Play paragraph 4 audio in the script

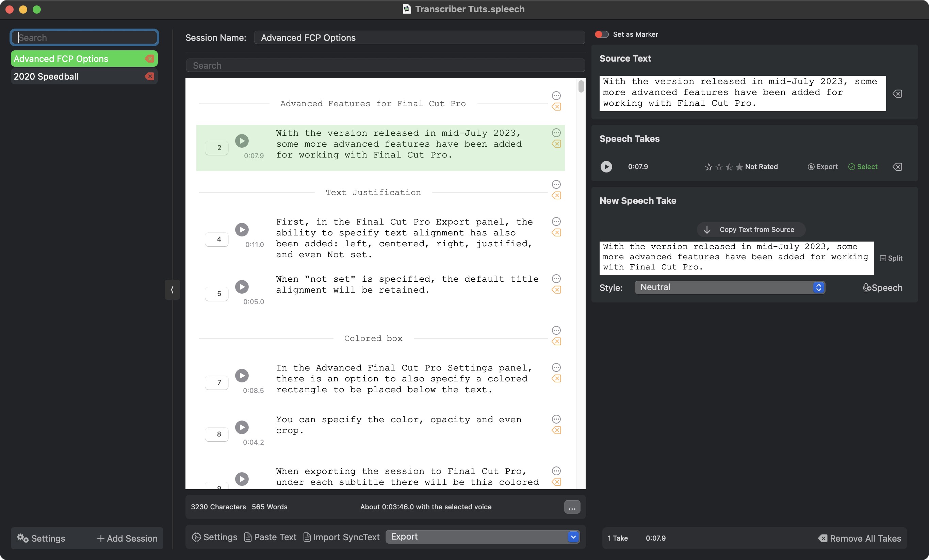pos(242,230)
